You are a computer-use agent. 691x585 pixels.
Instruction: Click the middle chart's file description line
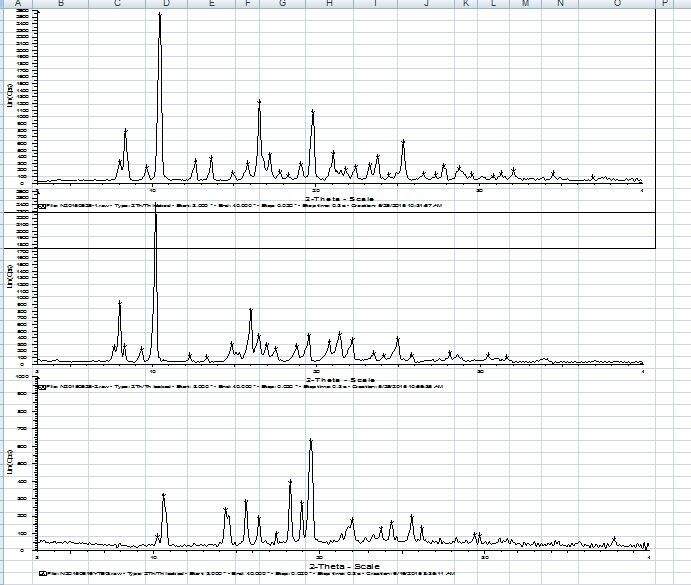pos(245,387)
